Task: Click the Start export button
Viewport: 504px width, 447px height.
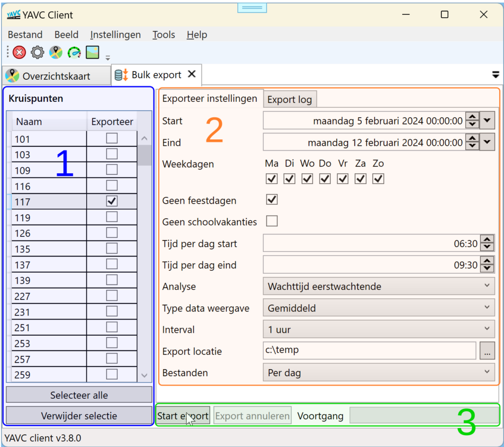Action: (x=183, y=416)
